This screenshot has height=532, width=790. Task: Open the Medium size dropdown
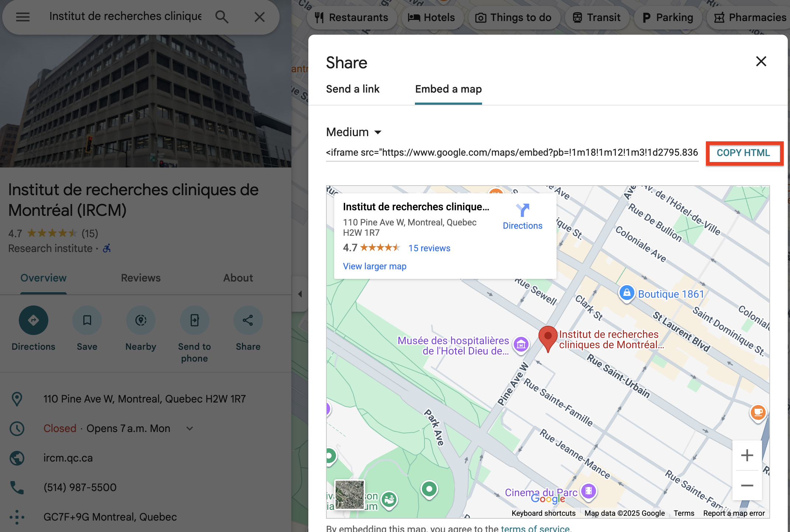pos(354,132)
